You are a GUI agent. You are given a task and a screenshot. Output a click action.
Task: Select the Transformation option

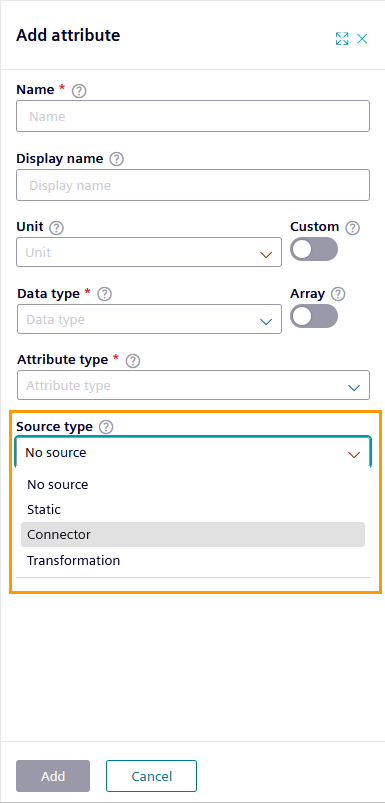point(193,560)
